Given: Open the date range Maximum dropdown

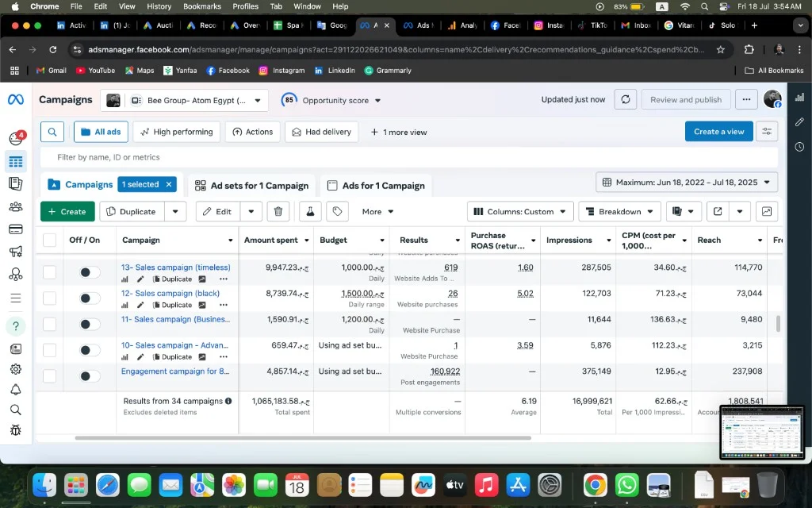Looking at the screenshot, I should coord(687,183).
